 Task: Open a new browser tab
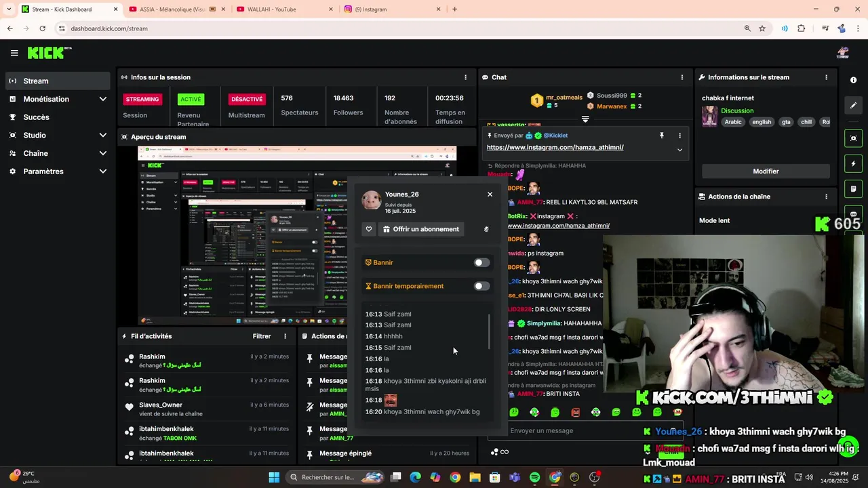(x=454, y=9)
